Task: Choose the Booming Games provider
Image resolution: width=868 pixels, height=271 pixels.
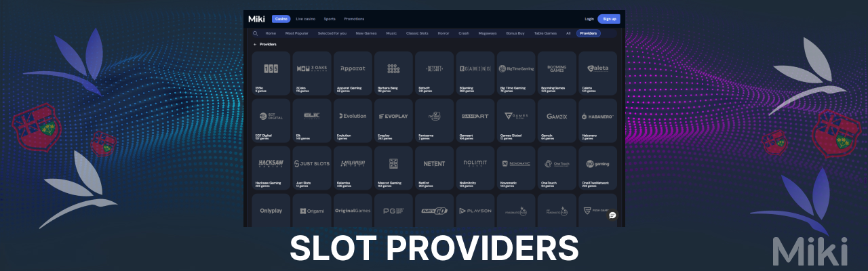Action: pos(557,73)
